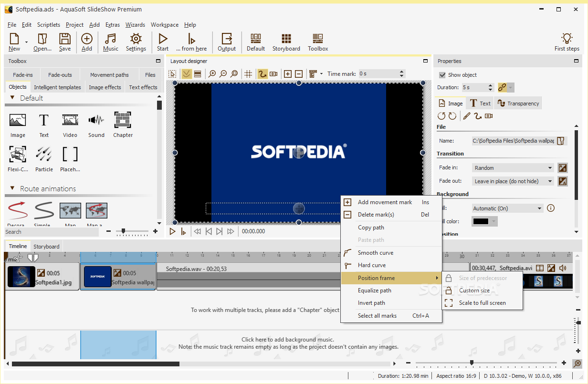
Task: Play from here using toolbar icon
Action: [x=191, y=42]
